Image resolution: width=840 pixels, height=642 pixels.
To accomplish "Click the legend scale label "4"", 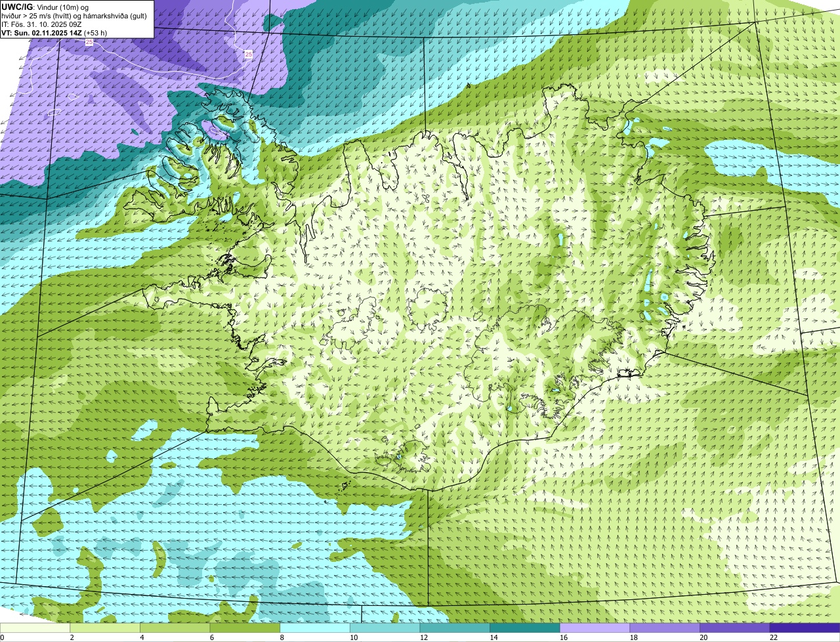I will point(142,637).
